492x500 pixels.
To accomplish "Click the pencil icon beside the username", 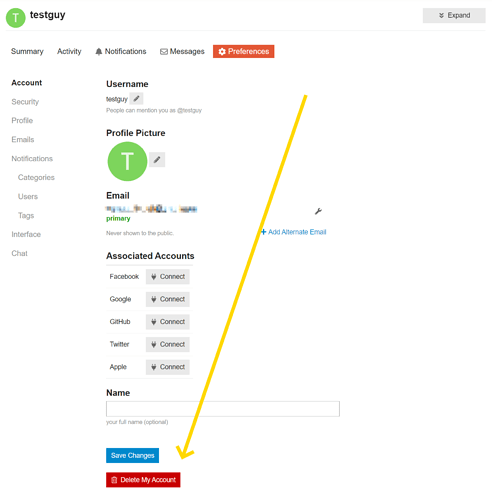I will pos(136,99).
